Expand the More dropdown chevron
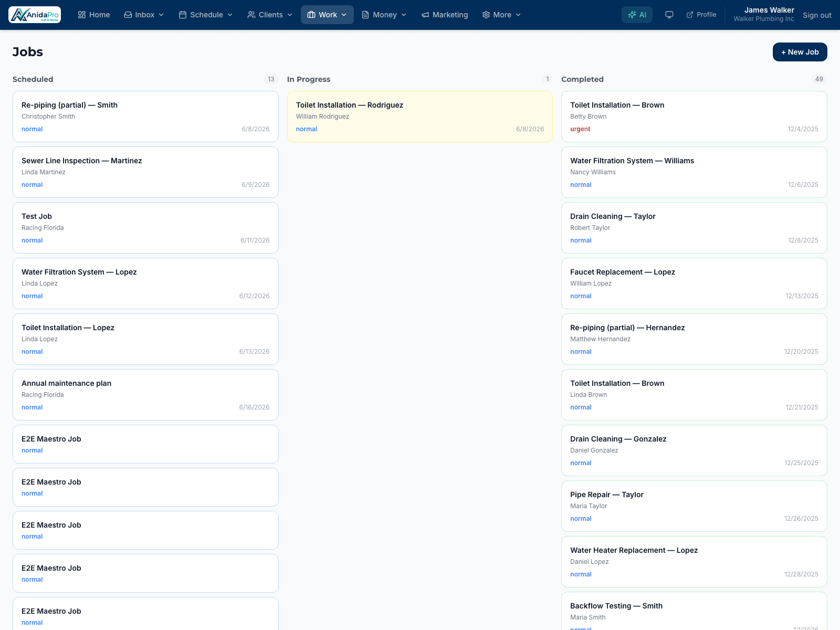Screen dimensions: 840x630 (x=518, y=15)
